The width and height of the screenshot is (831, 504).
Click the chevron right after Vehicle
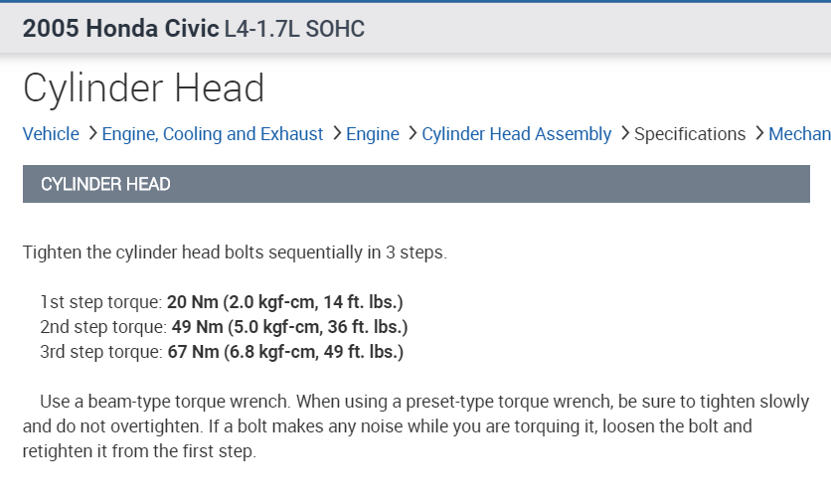(91, 133)
